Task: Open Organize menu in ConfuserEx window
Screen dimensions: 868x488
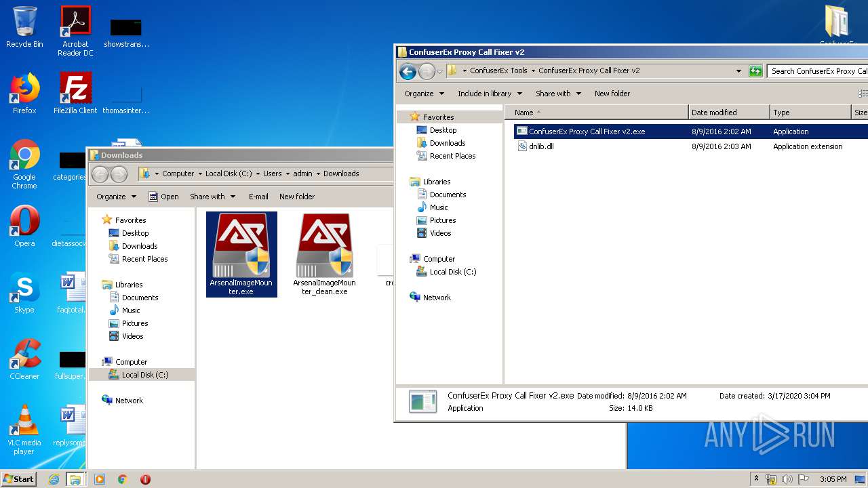Action: click(x=425, y=94)
